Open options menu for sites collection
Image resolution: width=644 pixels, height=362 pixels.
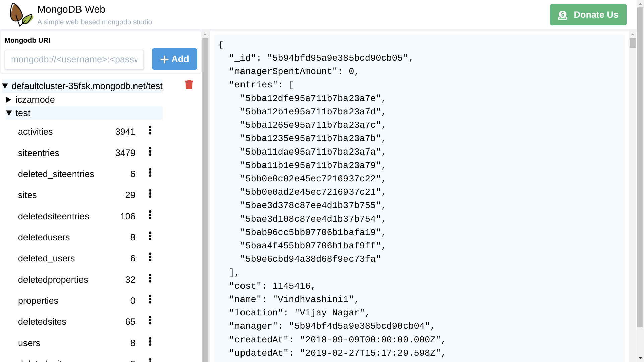point(150,194)
